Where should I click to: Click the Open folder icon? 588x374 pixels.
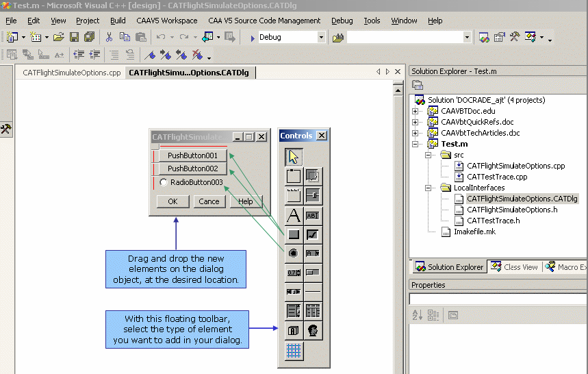58,37
